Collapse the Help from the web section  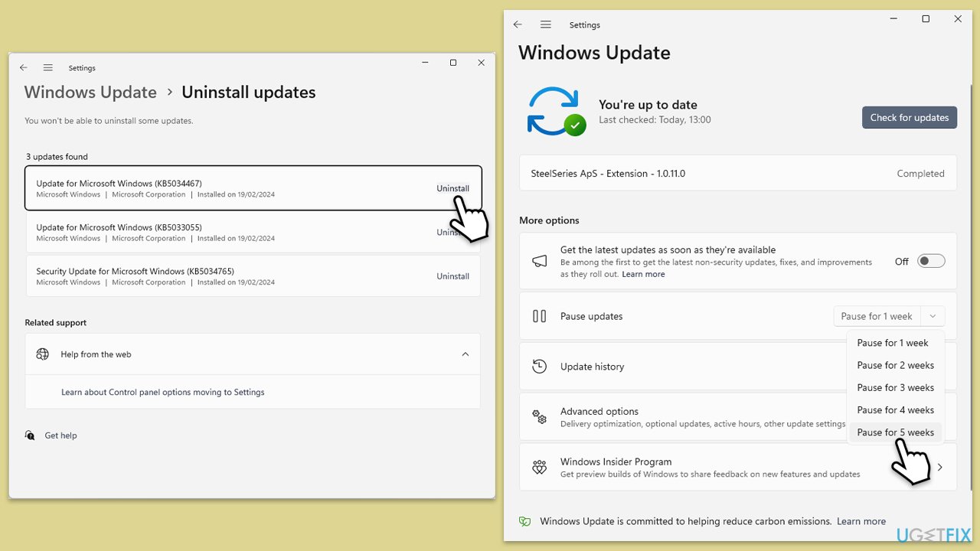click(465, 354)
